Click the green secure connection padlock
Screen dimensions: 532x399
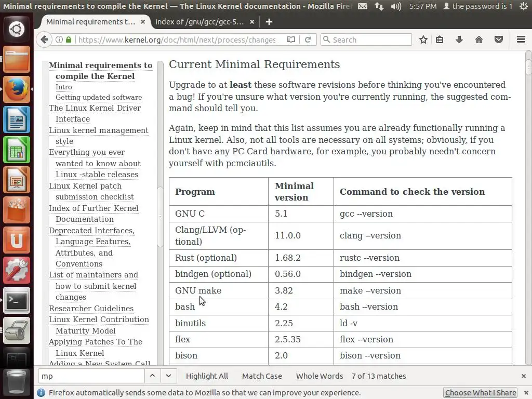69,39
